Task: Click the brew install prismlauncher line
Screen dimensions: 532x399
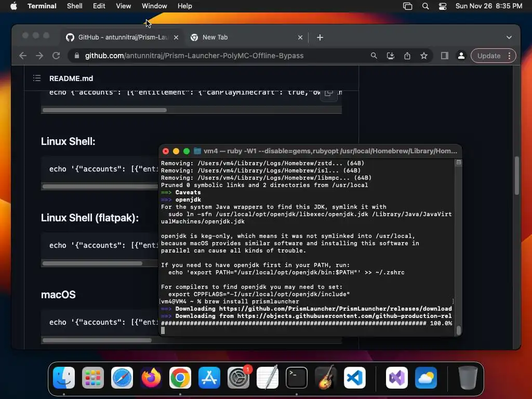Action: tap(230, 301)
